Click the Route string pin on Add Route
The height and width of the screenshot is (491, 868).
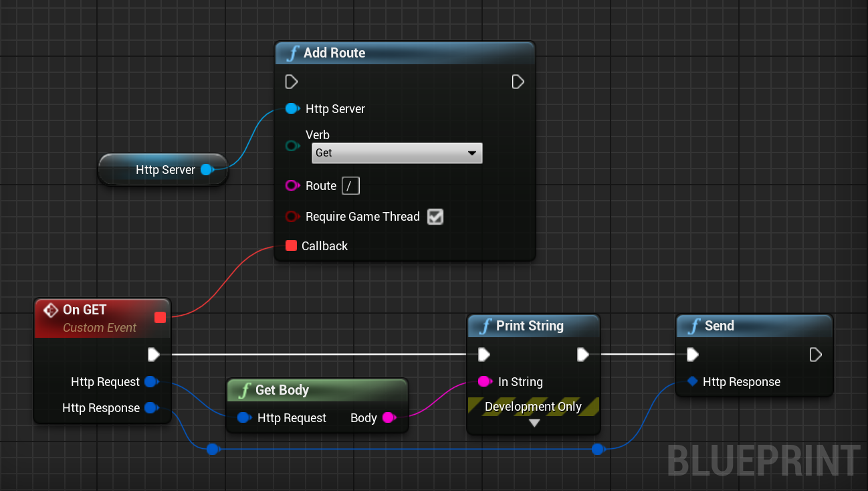[x=292, y=186]
